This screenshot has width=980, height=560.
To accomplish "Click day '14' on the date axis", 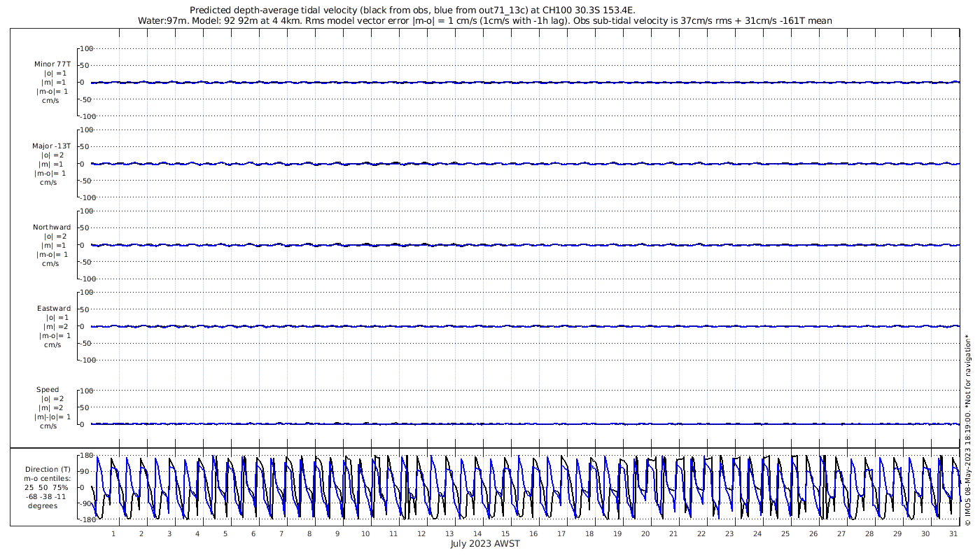I will (477, 533).
